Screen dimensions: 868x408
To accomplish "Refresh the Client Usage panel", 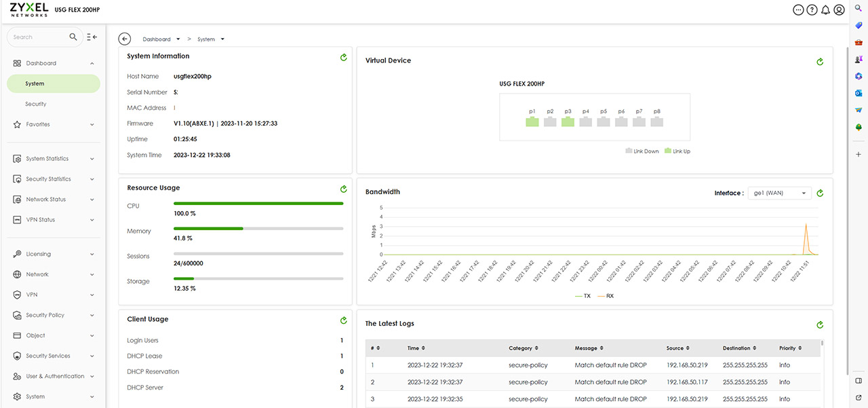I will click(x=344, y=320).
